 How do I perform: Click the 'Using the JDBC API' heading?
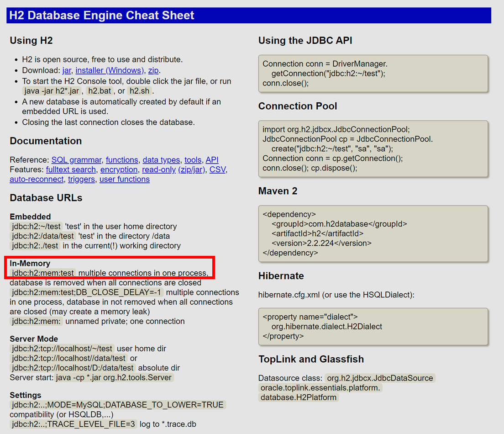[305, 41]
